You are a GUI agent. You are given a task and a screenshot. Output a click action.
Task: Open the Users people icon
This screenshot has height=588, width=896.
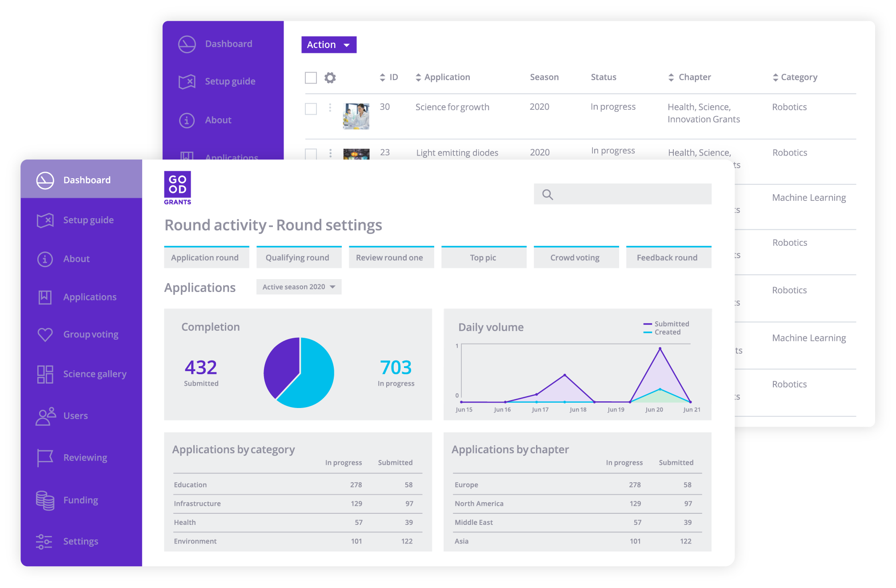tap(45, 416)
